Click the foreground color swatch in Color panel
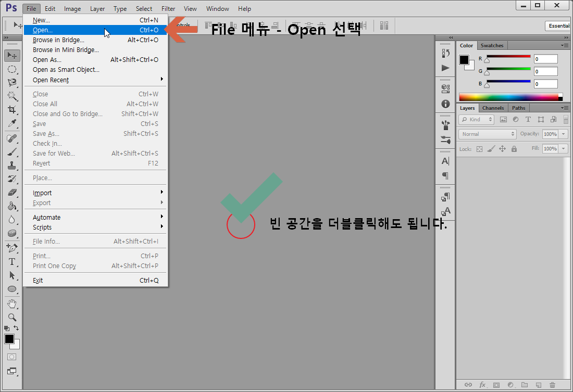This screenshot has width=573, height=392. pyautogui.click(x=464, y=60)
